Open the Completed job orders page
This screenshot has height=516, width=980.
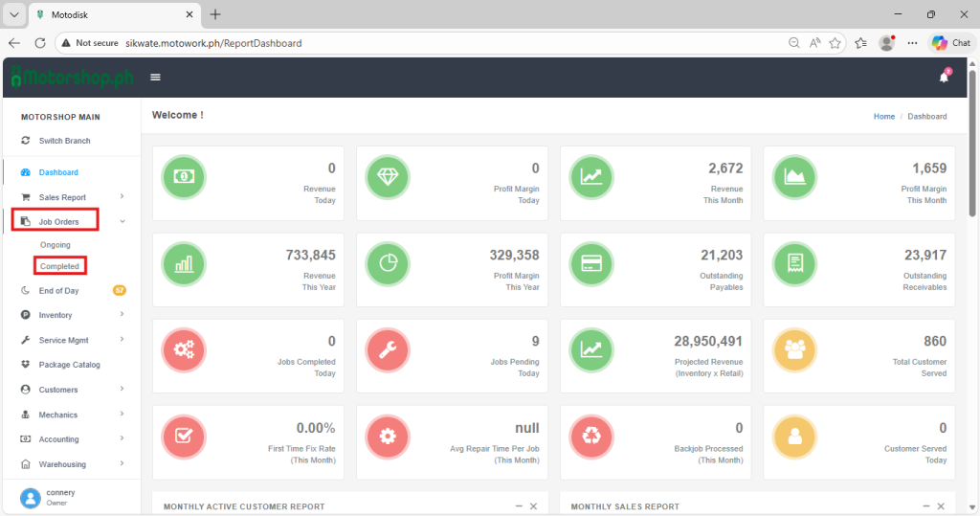pyautogui.click(x=59, y=266)
